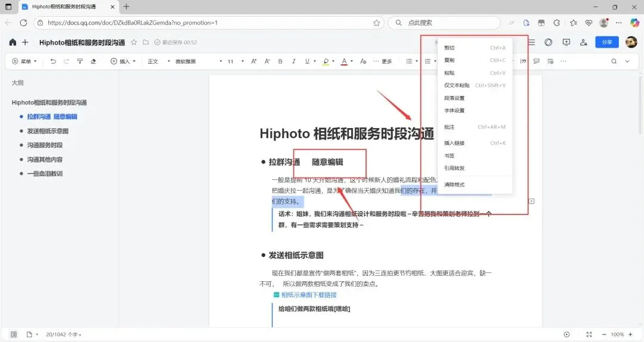Start read-aloud play icon in status bar

[x=567, y=334]
